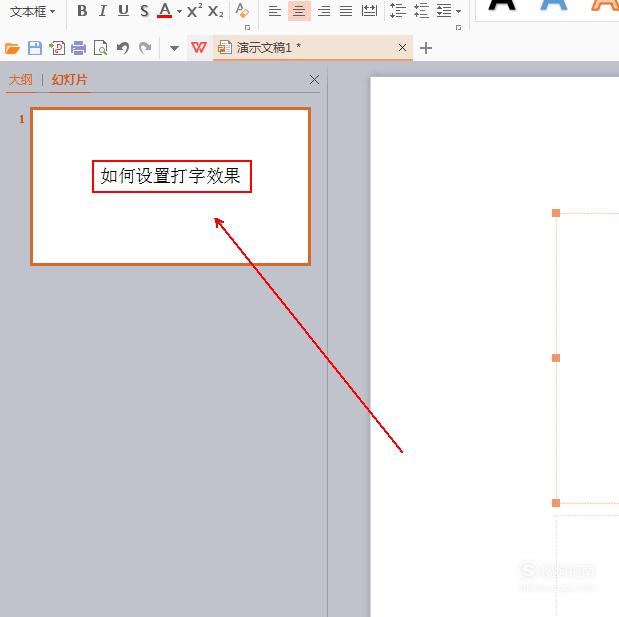Adjust paragraph spacing icon

421,11
